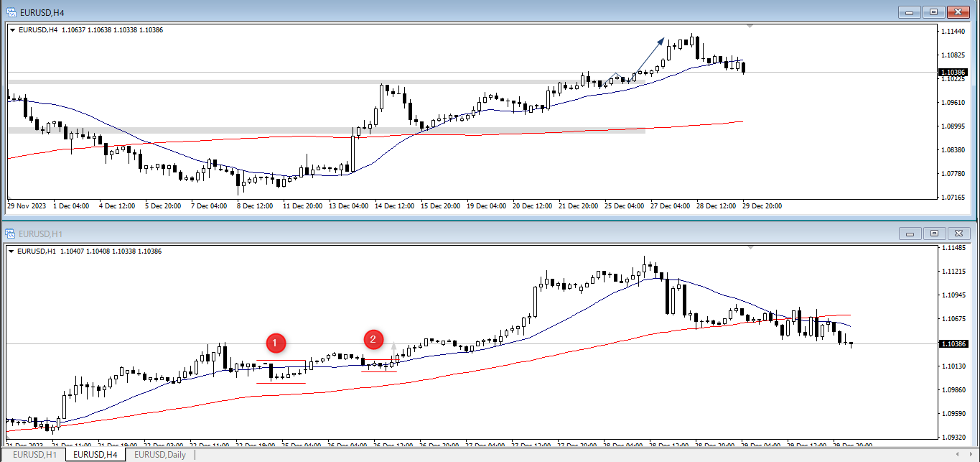Viewport: 980px width, 462px height.
Task: Close the EURUSD,H4 chart window
Action: pyautogui.click(x=958, y=11)
